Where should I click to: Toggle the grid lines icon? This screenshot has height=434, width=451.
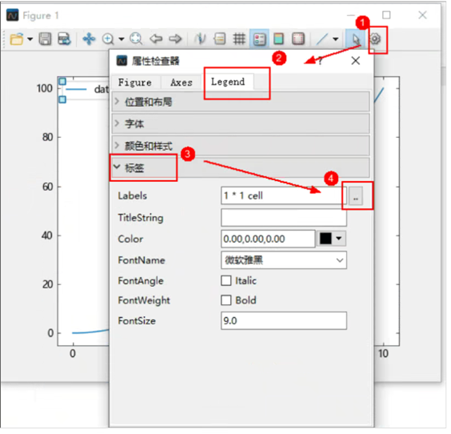tap(239, 39)
